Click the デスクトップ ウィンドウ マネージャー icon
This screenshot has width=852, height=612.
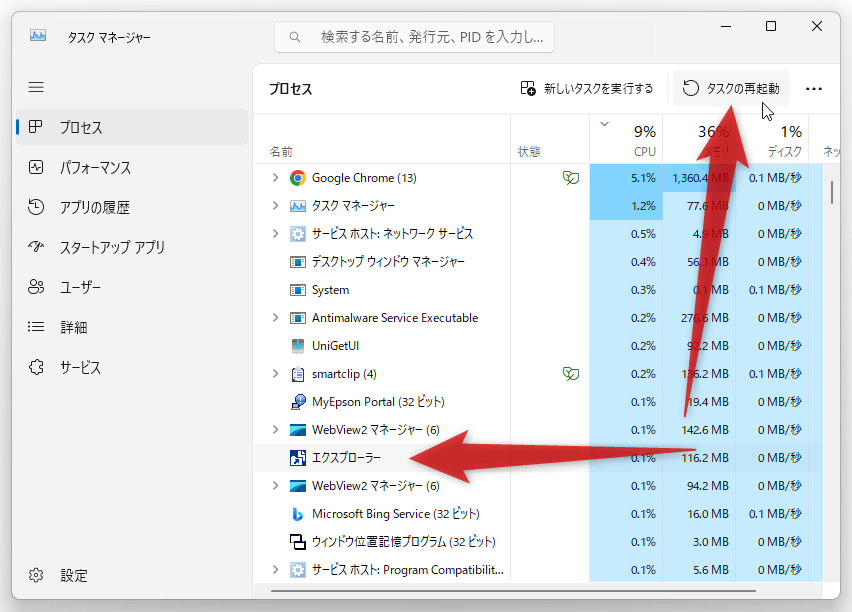[298, 262]
